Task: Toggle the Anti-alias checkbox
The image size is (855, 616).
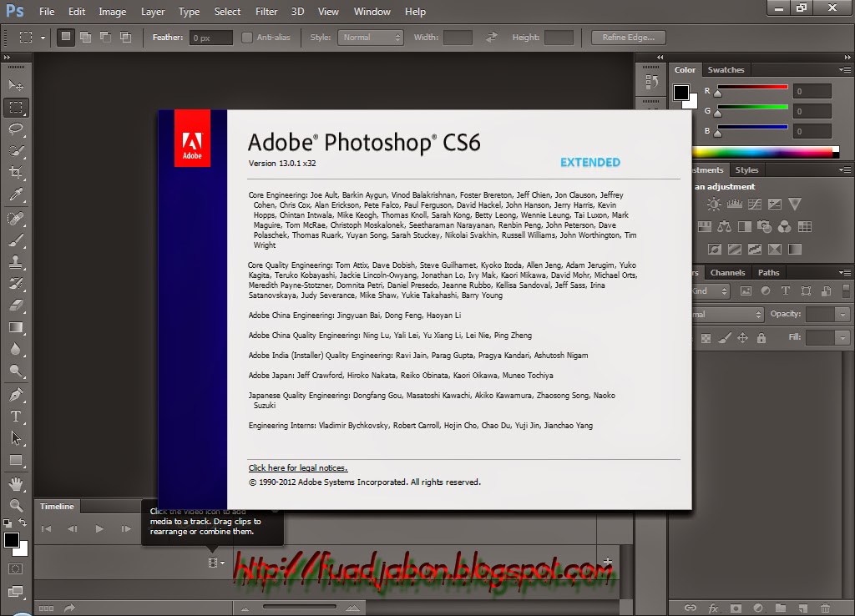Action: coord(247,38)
